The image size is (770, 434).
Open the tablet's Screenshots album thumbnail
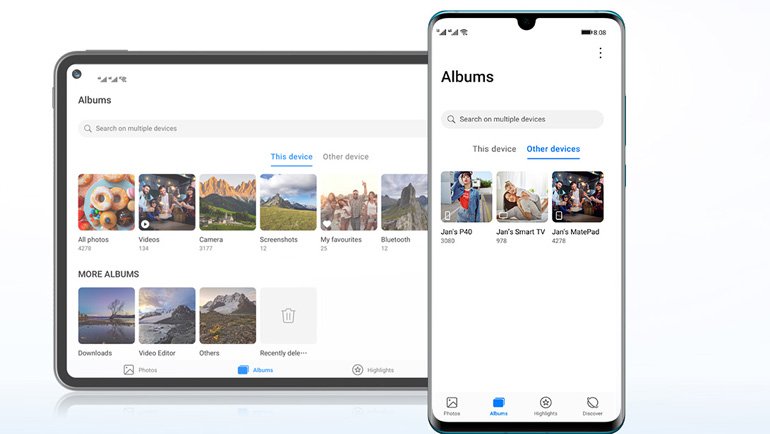coord(288,202)
